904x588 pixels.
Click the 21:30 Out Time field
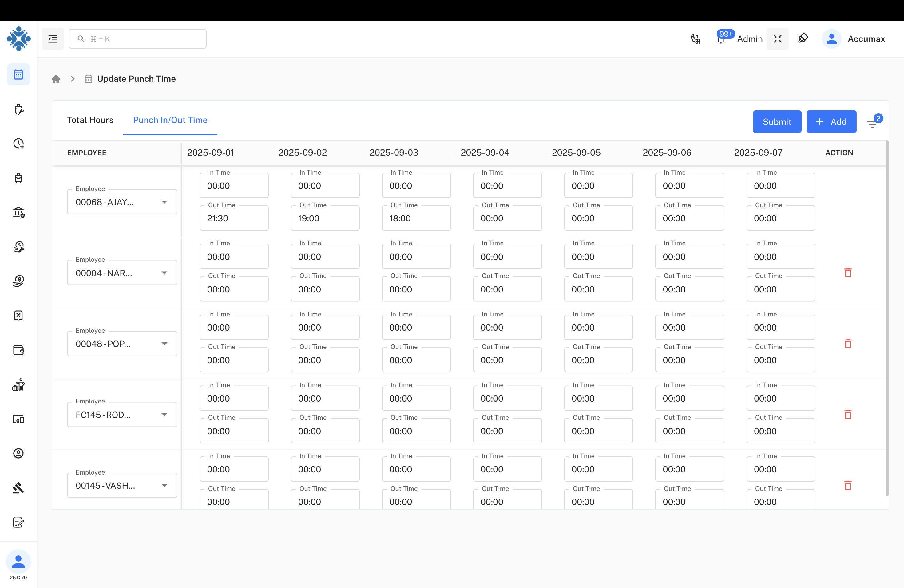coord(234,218)
